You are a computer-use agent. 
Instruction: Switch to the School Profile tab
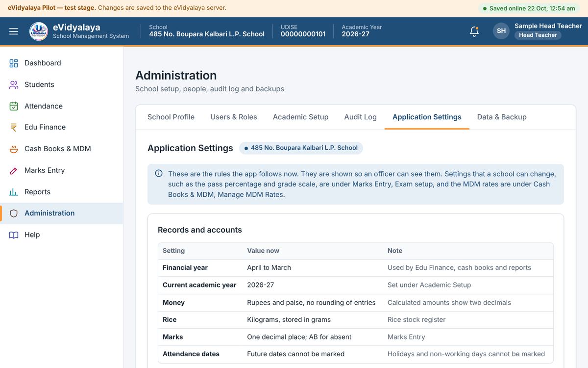coord(171,117)
